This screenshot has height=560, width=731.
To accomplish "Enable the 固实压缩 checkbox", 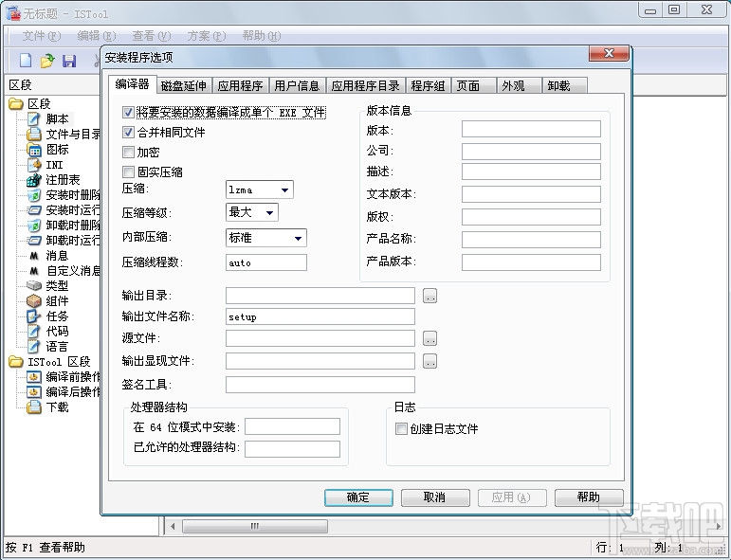I will click(x=128, y=172).
